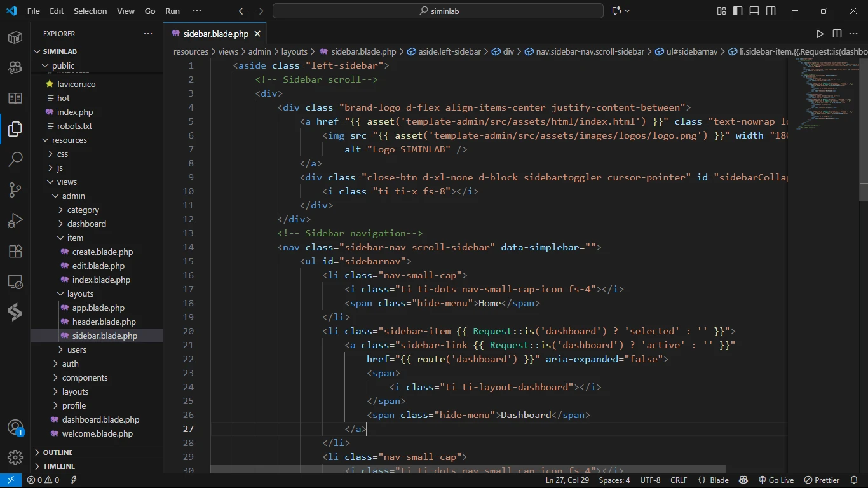Open the Accounts profile icon
Image resolution: width=868 pixels, height=488 pixels.
click(x=15, y=427)
